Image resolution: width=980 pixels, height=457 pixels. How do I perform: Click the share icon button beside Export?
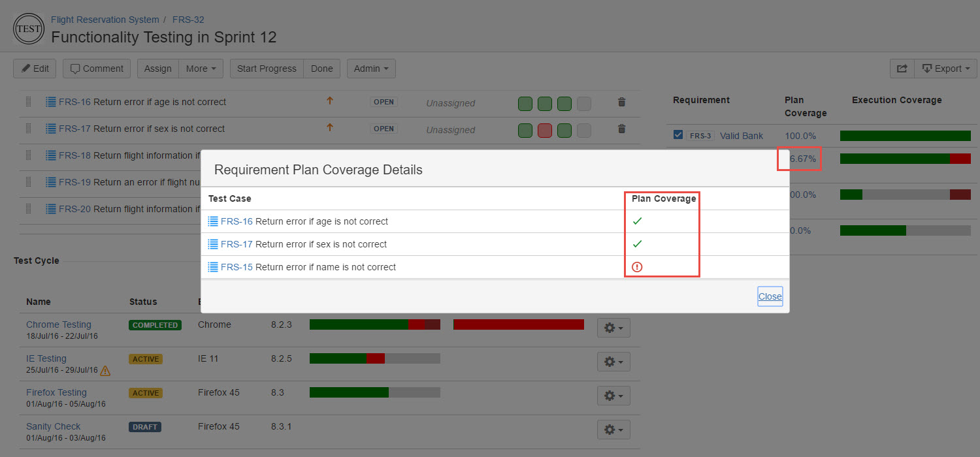coord(902,69)
